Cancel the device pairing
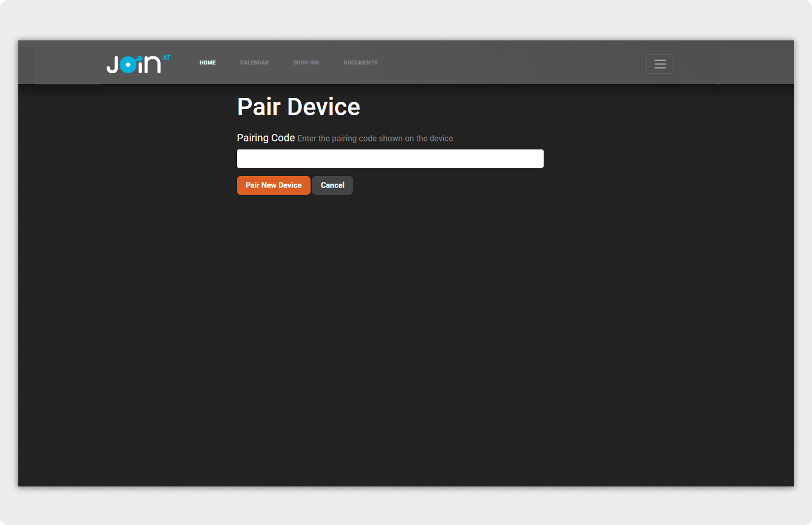 click(332, 185)
